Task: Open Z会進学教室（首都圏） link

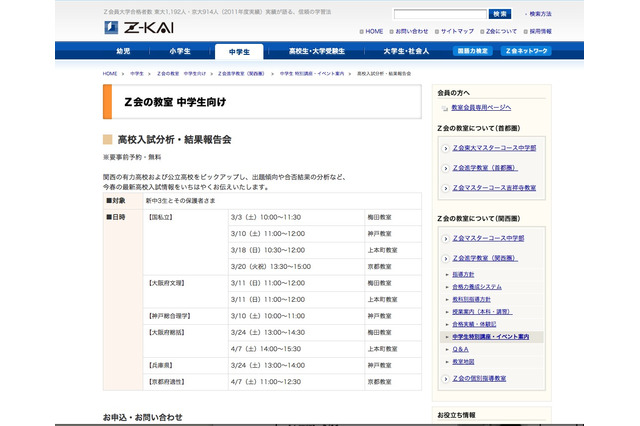Action: click(x=485, y=168)
